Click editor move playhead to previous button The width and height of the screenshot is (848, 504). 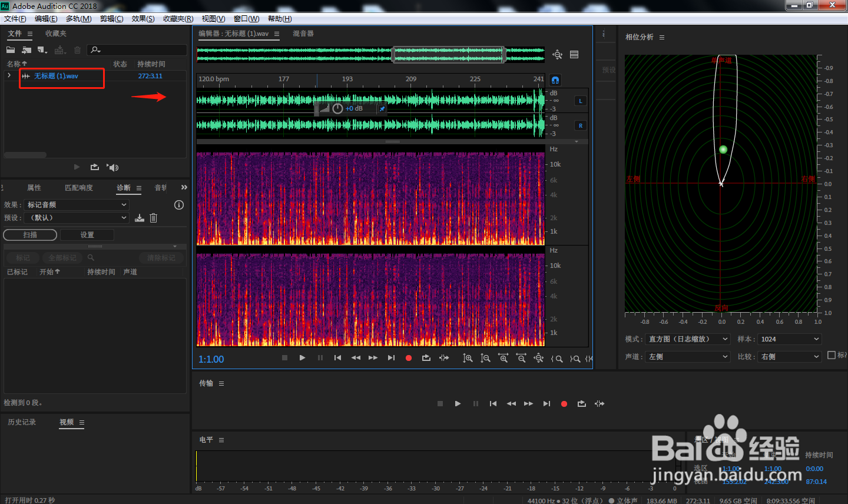tap(337, 358)
